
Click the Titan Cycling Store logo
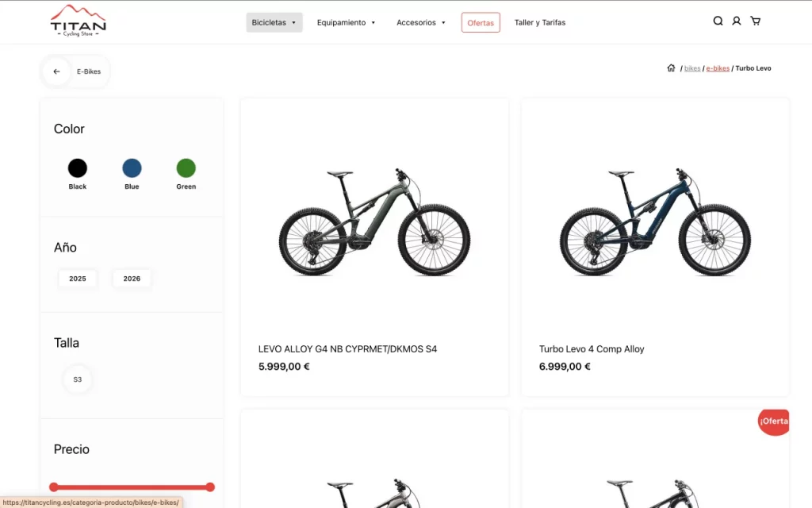click(79, 21)
